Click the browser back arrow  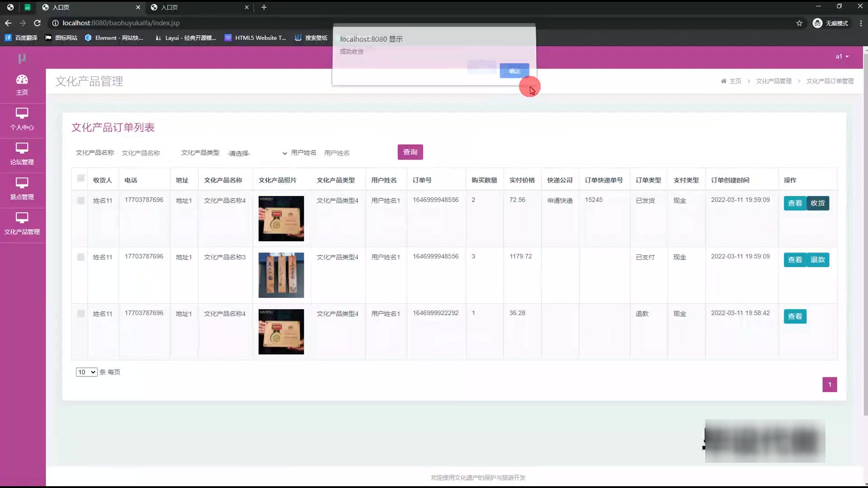tap(8, 23)
